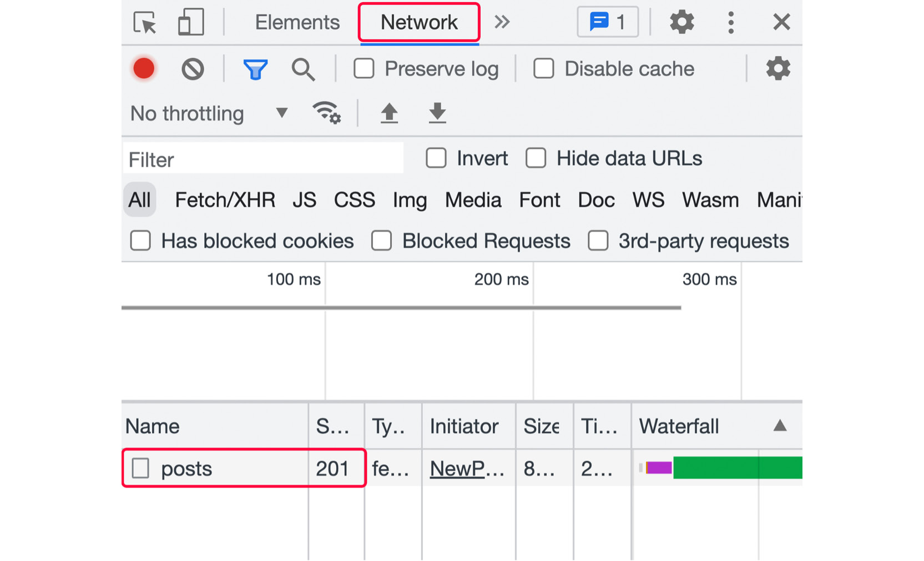Import HAR file (upload arrow icon)

tap(390, 113)
